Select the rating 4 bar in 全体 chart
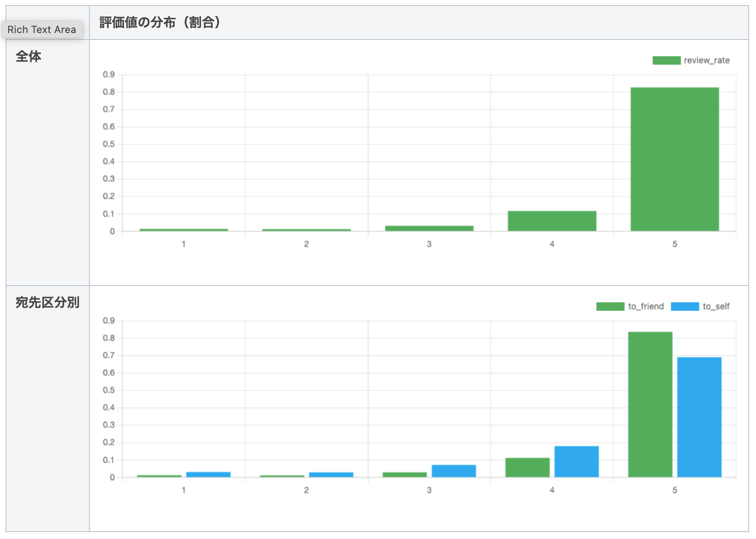 click(x=552, y=221)
